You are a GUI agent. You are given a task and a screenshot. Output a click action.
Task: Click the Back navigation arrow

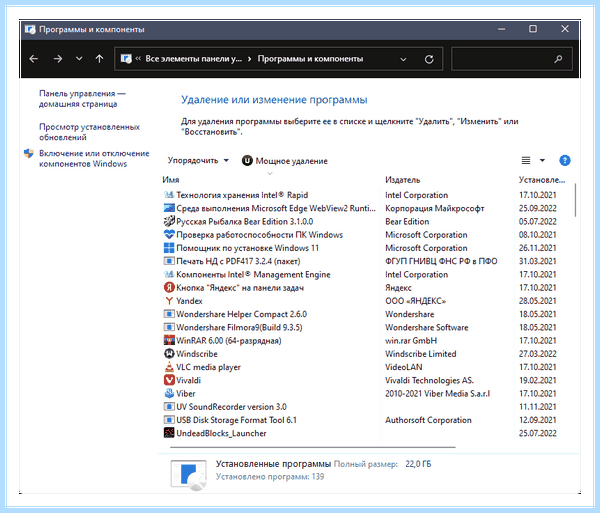(34, 59)
